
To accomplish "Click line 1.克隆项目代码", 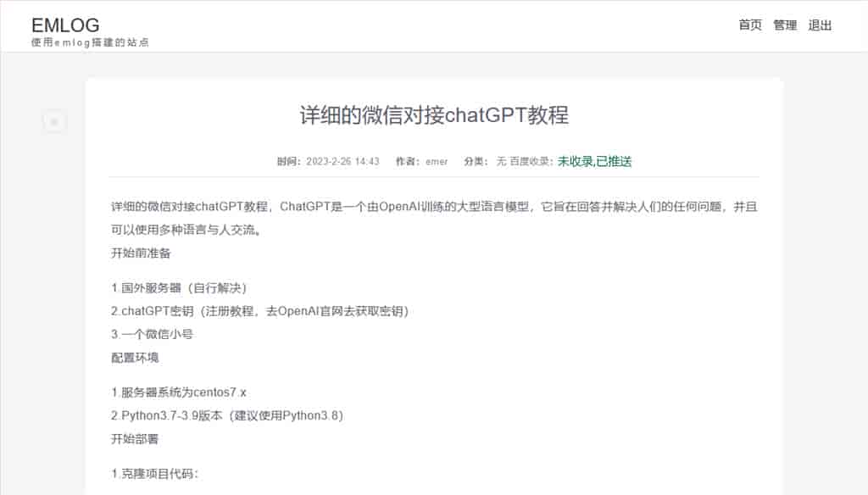I will pos(154,474).
